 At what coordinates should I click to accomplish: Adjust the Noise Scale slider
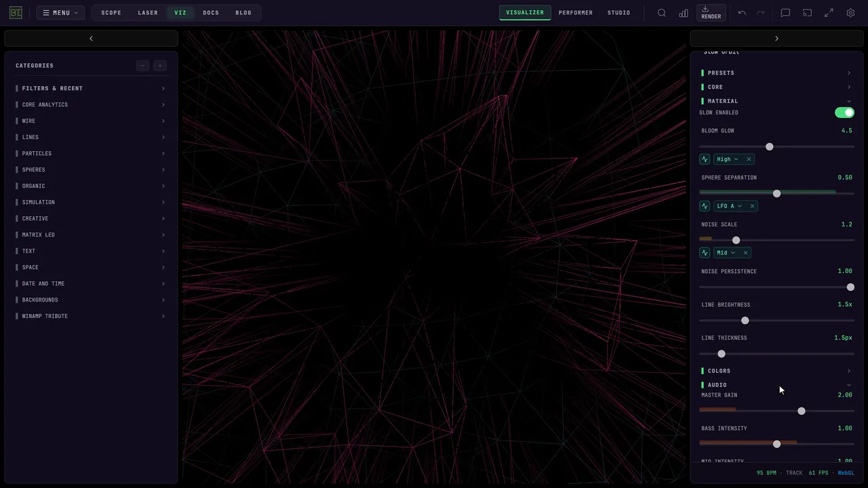pyautogui.click(x=776, y=240)
